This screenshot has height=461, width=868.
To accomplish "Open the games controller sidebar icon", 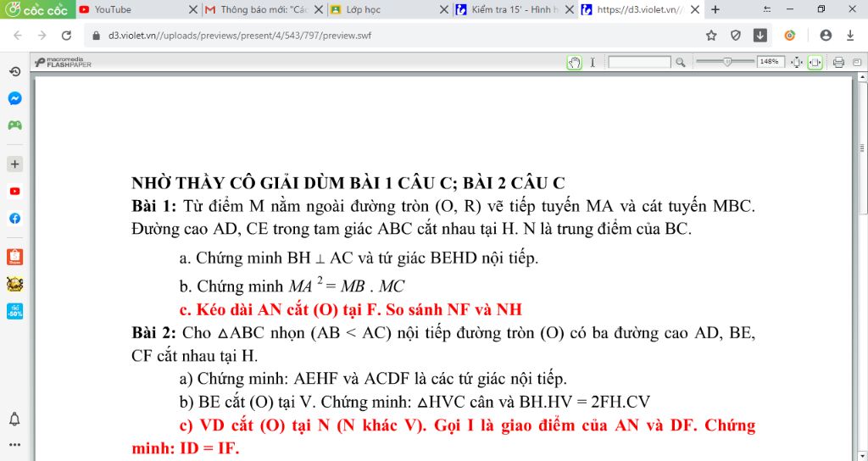I will coord(15,125).
